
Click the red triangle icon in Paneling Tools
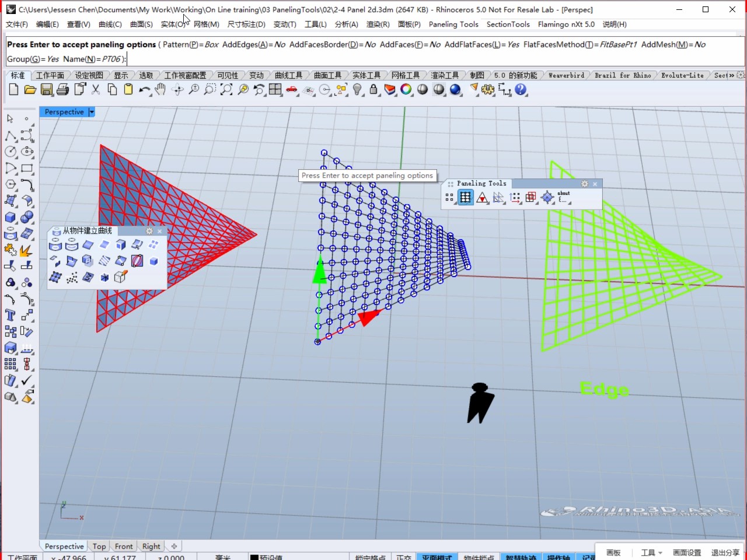(482, 197)
